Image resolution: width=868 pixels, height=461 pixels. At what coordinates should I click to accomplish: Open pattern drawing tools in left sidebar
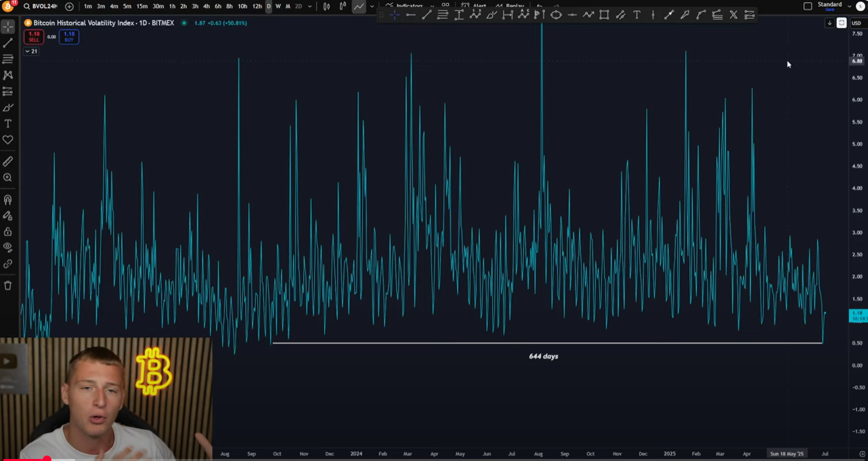[8, 75]
